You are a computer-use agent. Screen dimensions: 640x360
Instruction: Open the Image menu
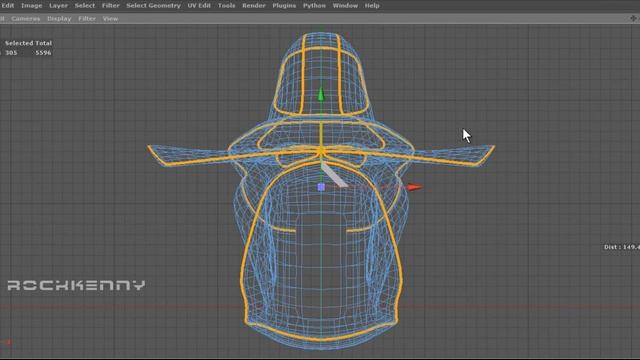(x=31, y=6)
